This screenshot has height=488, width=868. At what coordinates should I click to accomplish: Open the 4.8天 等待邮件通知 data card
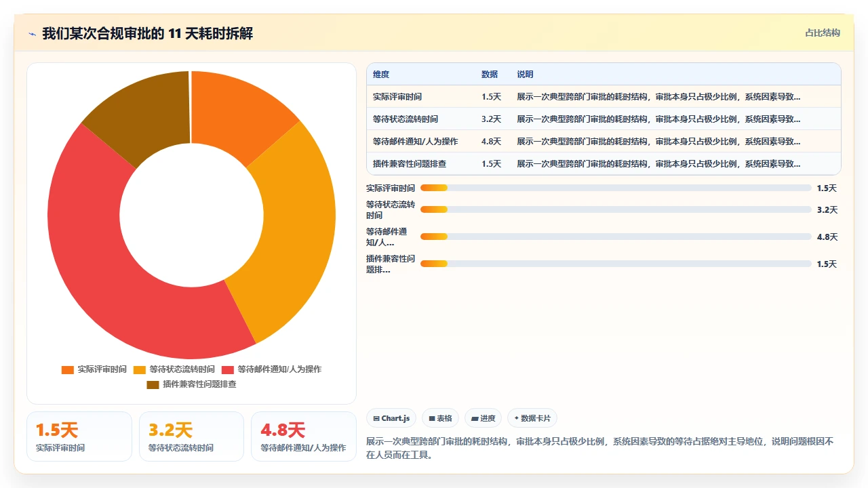[x=304, y=436]
